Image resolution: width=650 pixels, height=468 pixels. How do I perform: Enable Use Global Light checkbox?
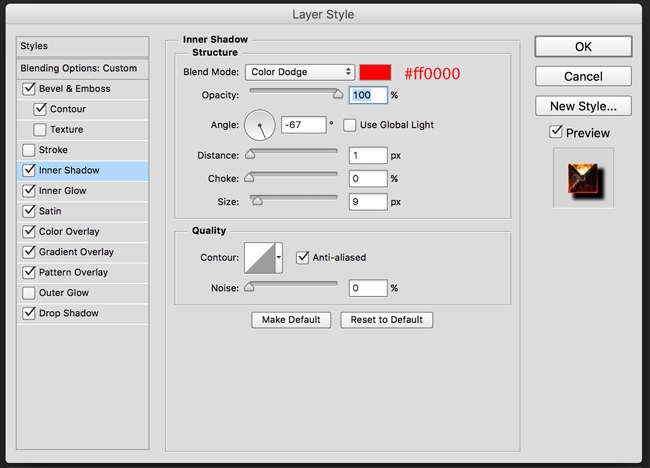[x=349, y=125]
